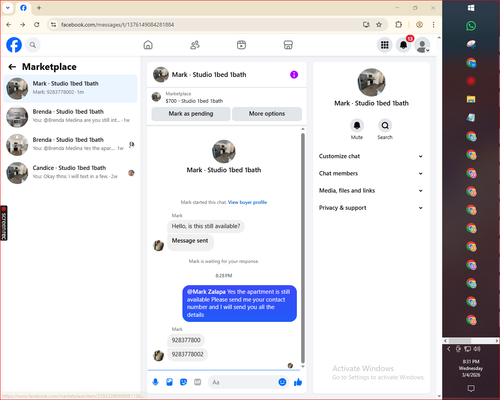The image size is (500, 400).
Task: Mute the conversation with the bell icon
Action: coord(357,125)
